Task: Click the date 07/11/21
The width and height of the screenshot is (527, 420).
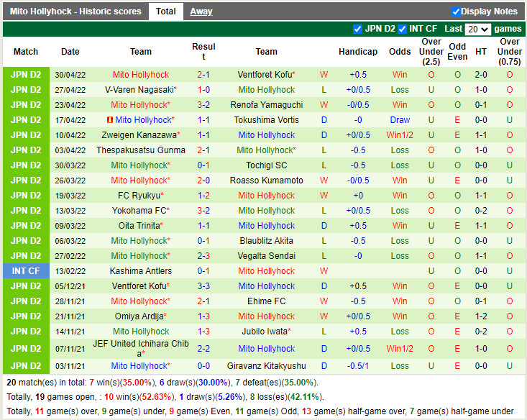Action: click(x=70, y=349)
